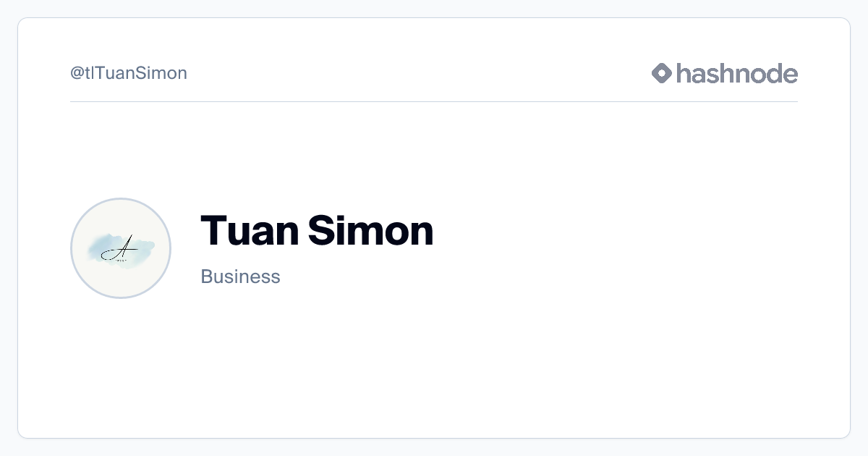This screenshot has height=456, width=868.
Task: Click the capital B in Business
Action: pyautogui.click(x=206, y=276)
